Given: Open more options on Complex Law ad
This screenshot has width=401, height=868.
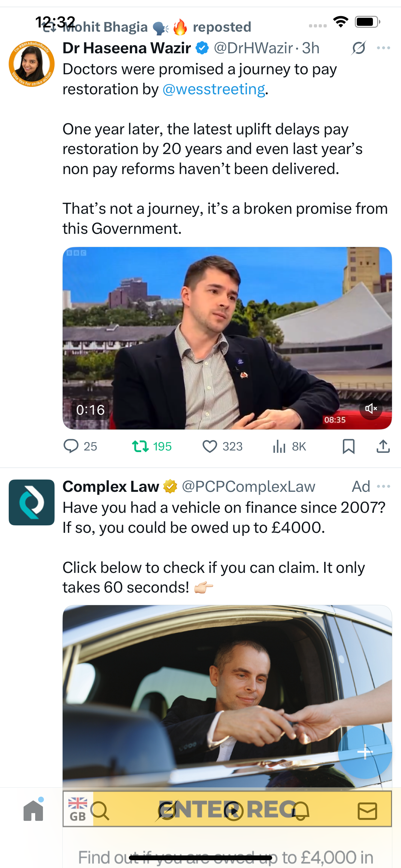Looking at the screenshot, I should coord(384,486).
